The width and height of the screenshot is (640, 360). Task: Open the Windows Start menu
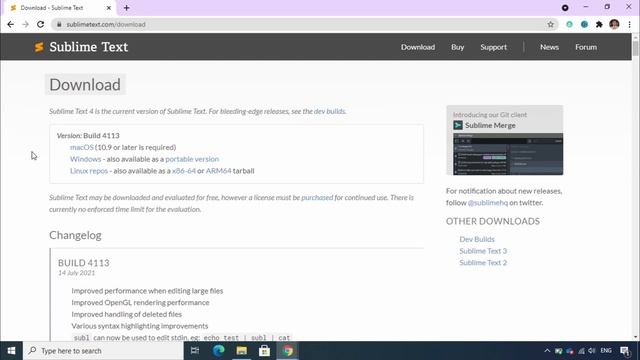[11, 351]
